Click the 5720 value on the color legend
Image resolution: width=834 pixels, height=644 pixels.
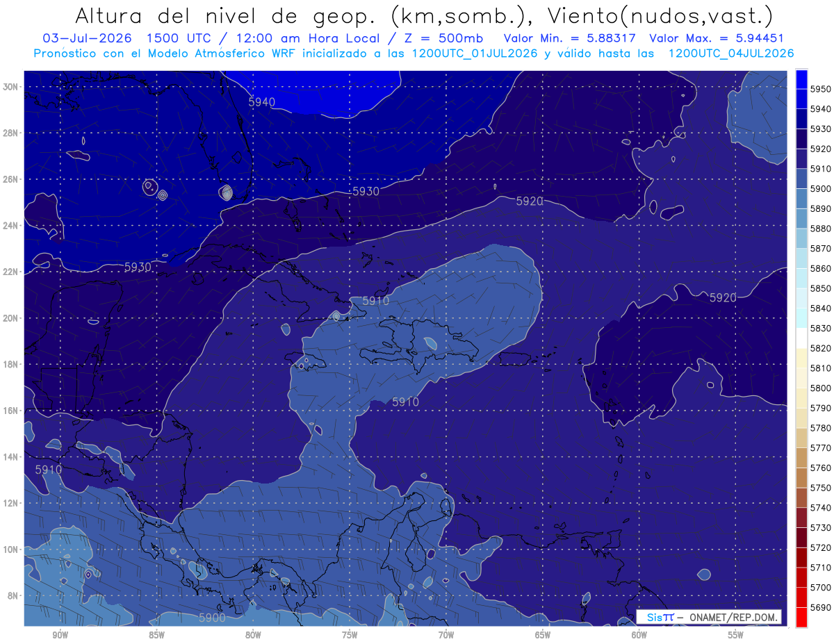tap(821, 547)
